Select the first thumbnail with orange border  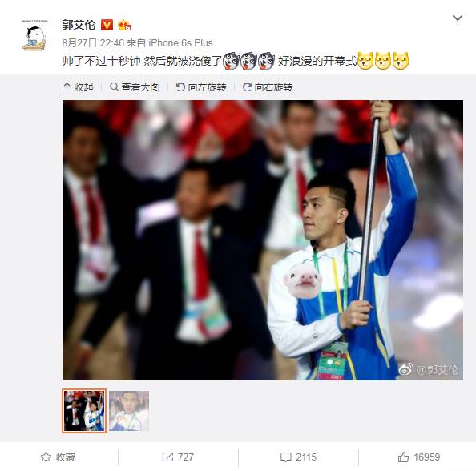[84, 411]
